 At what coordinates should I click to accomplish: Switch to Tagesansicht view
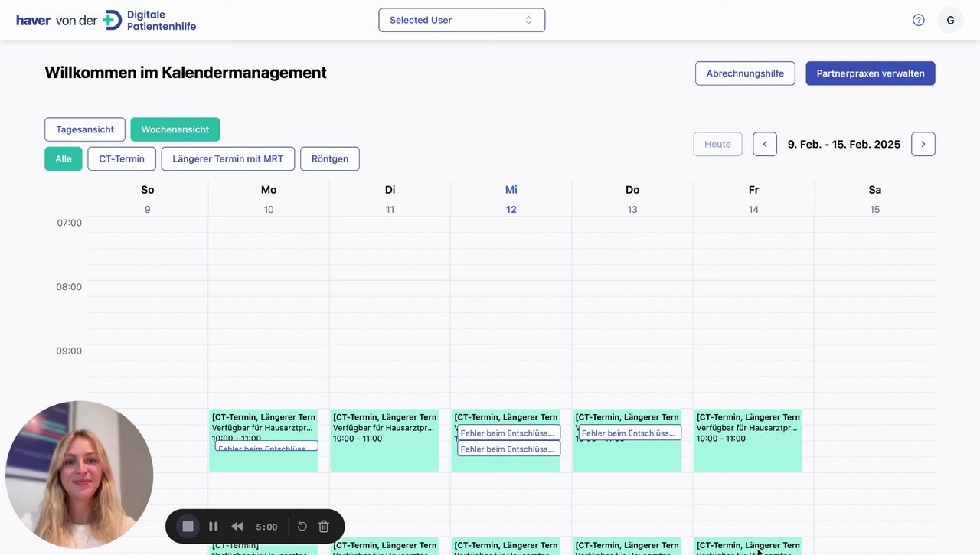(x=85, y=129)
